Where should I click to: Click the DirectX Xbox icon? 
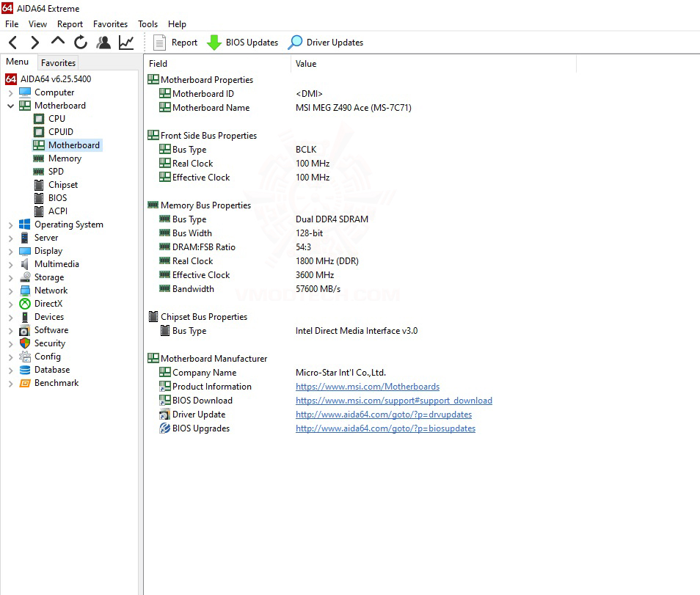[25, 304]
